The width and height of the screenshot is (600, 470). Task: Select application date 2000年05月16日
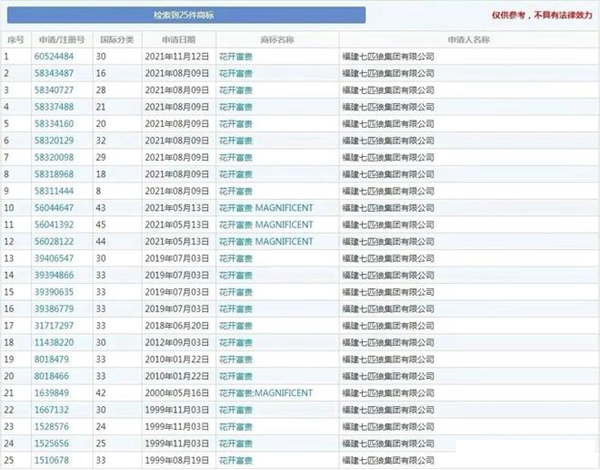(x=177, y=393)
